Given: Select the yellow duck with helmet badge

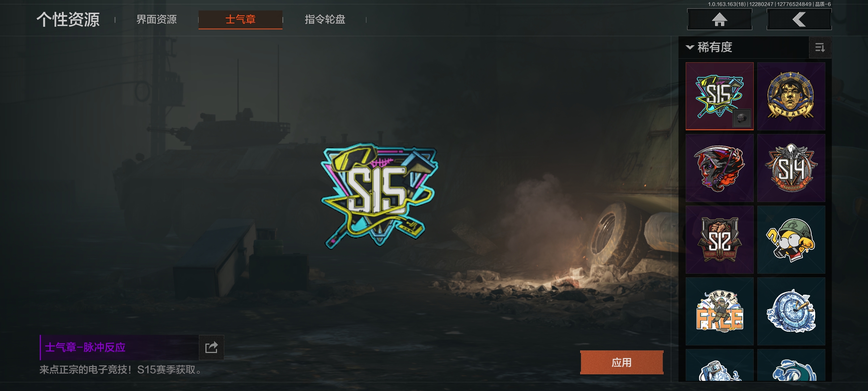Looking at the screenshot, I should pos(791,240).
